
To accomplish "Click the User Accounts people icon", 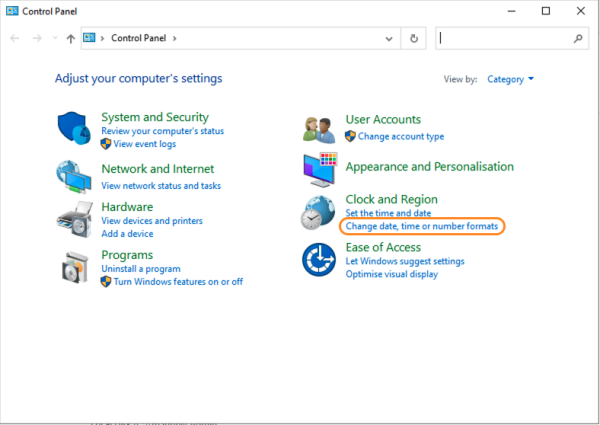I will tap(320, 128).
